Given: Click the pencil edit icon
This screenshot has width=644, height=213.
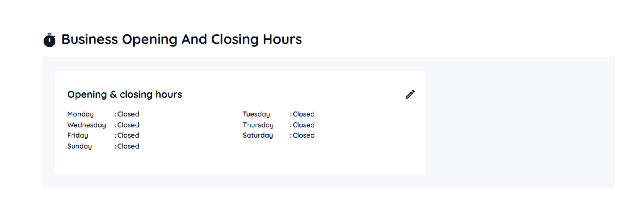Looking at the screenshot, I should (410, 94).
